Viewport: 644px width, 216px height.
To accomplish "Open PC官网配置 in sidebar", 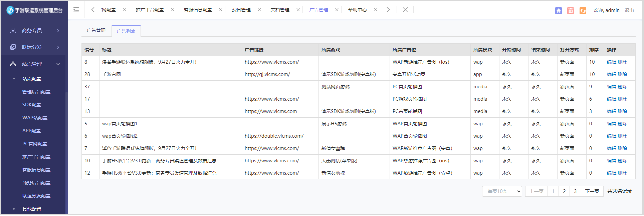I will pos(35,144).
